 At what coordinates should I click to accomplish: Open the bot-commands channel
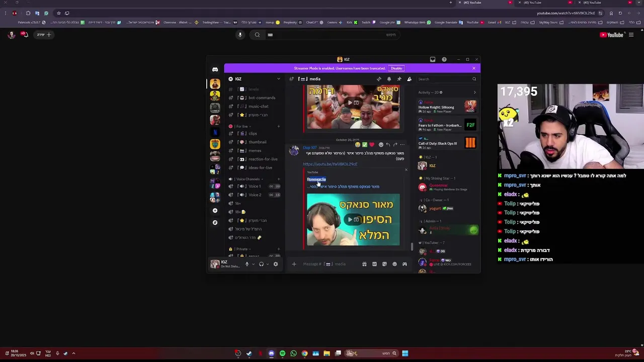[255, 98]
